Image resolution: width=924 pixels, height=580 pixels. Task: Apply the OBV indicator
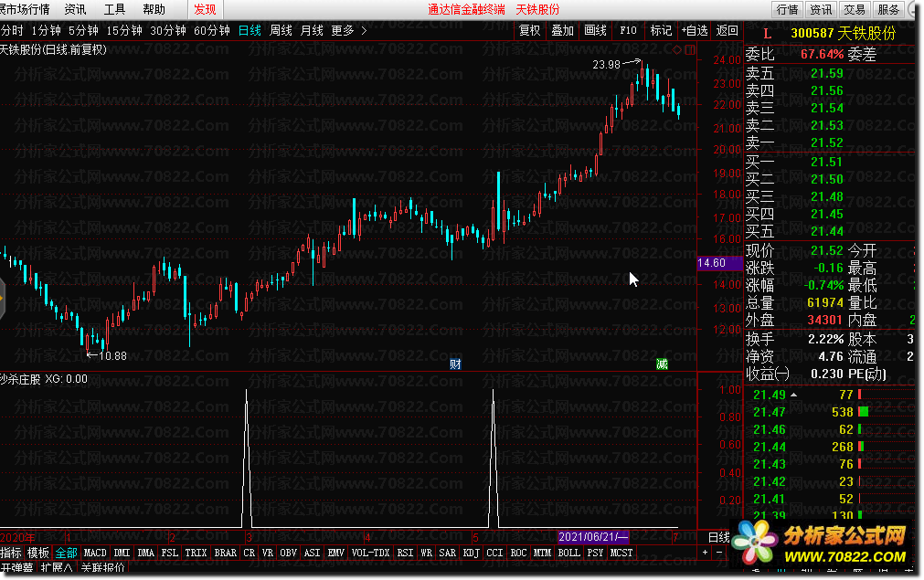(288, 553)
